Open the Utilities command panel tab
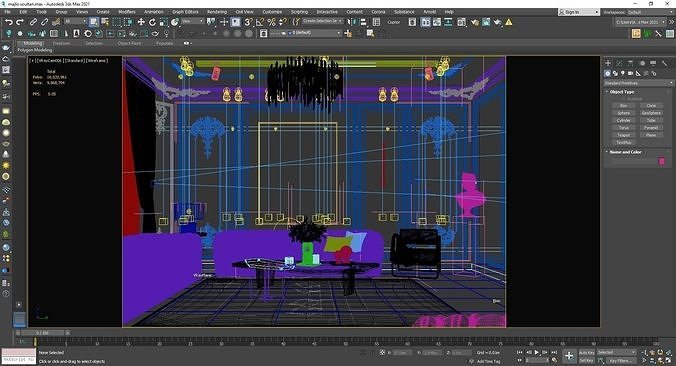The image size is (676, 366). tap(664, 63)
